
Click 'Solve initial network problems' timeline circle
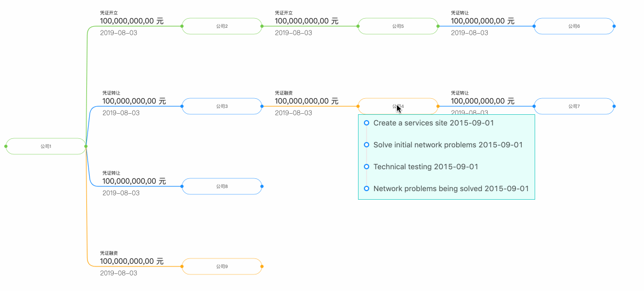[x=367, y=145]
